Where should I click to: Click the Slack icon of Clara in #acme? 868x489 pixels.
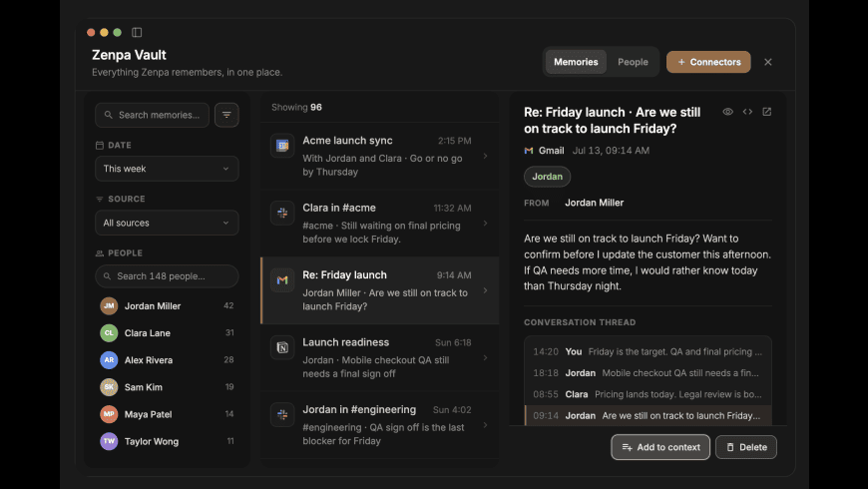point(282,213)
